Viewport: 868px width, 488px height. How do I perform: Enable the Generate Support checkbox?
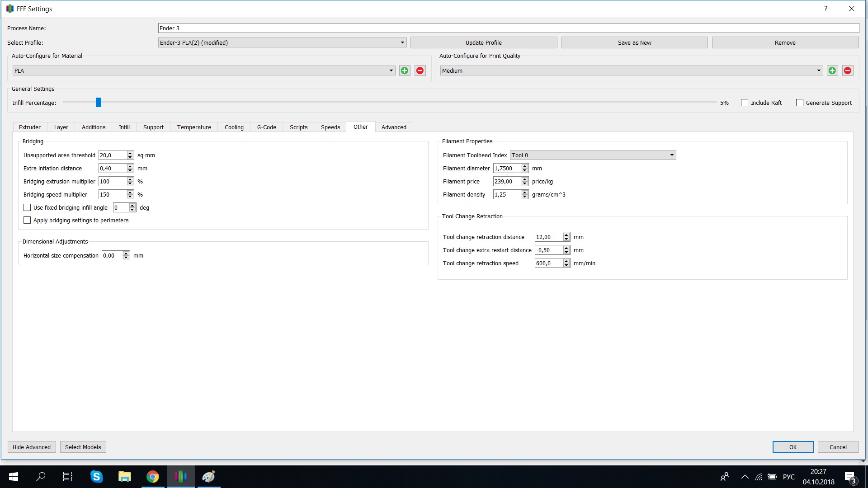[x=800, y=103]
